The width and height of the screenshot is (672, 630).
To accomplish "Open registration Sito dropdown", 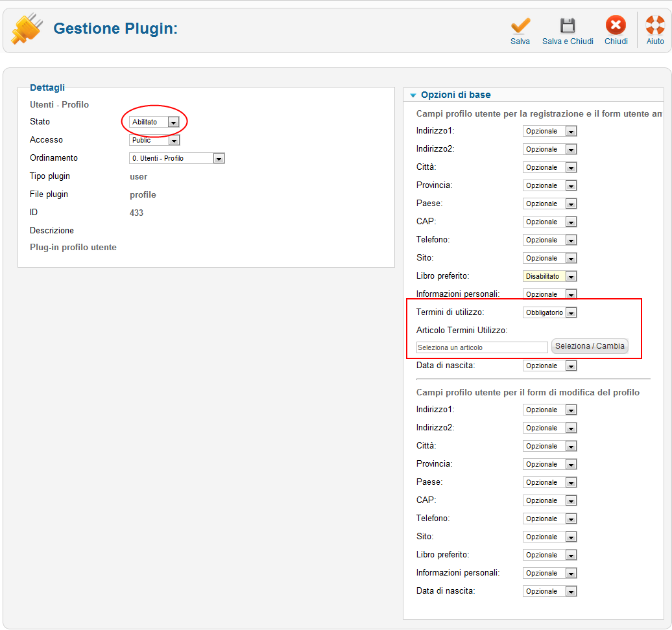I will (549, 258).
